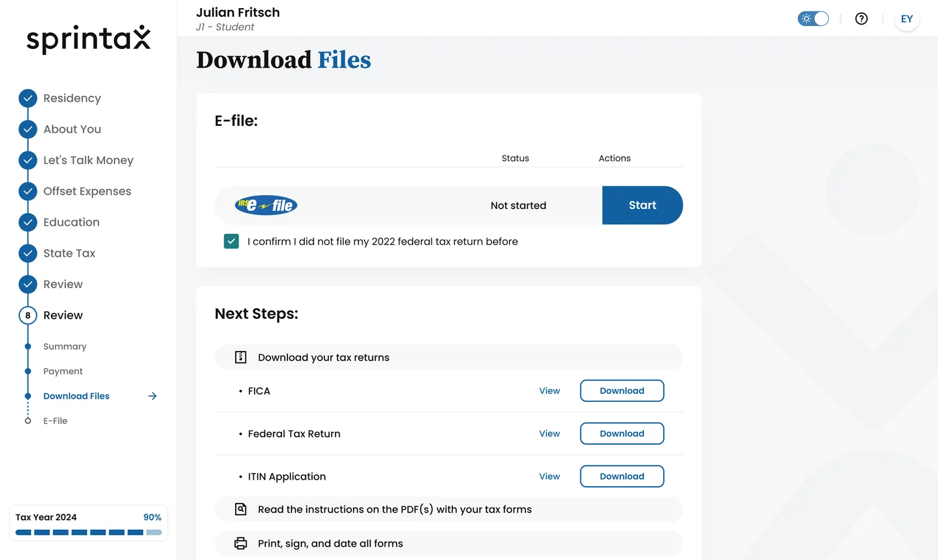
Task: Click the "E-file:" section heading
Action: (237, 121)
